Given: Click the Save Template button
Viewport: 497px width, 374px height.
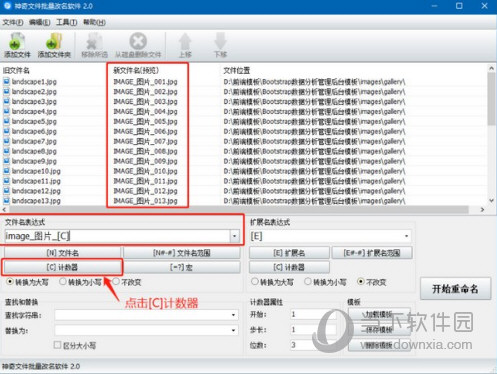Looking at the screenshot, I should point(379,330).
